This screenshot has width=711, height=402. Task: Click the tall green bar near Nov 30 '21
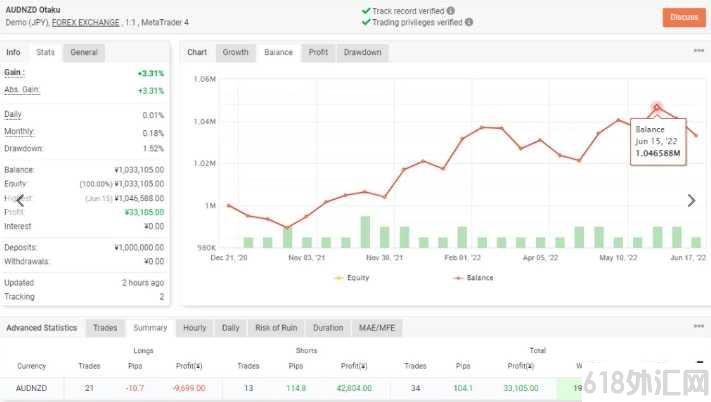[365, 232]
